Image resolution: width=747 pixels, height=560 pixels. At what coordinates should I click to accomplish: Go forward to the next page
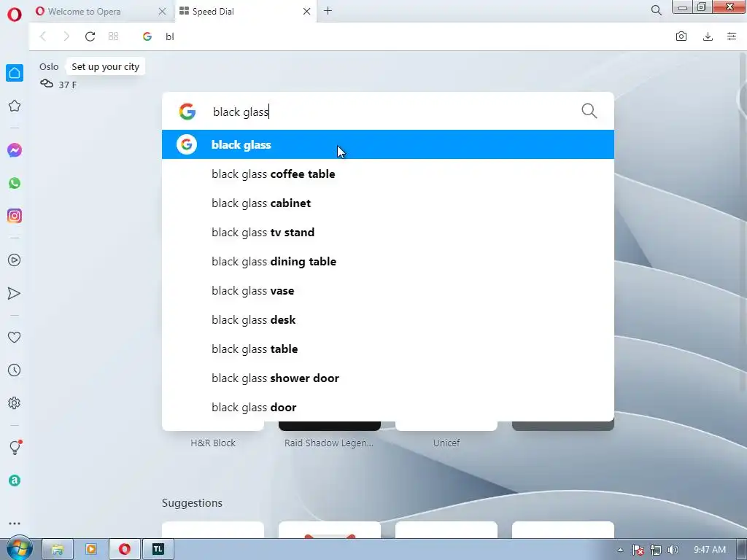66,36
